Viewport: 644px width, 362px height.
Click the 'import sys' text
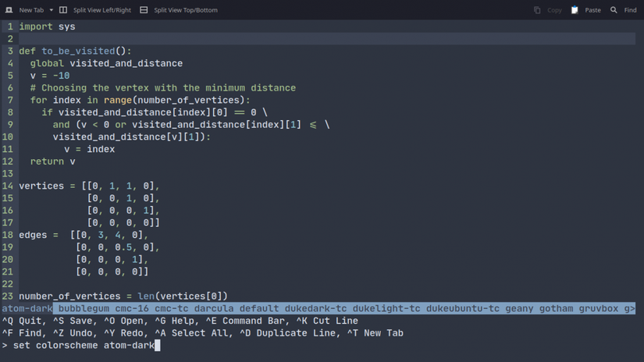(x=48, y=27)
